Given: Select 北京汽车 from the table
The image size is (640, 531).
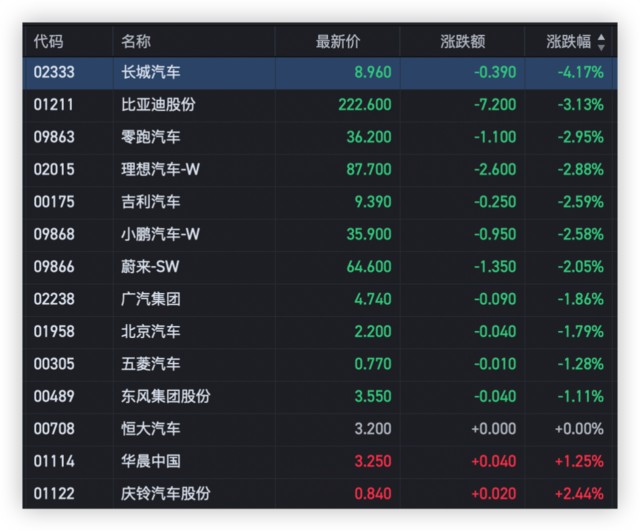Looking at the screenshot, I should (x=151, y=332).
